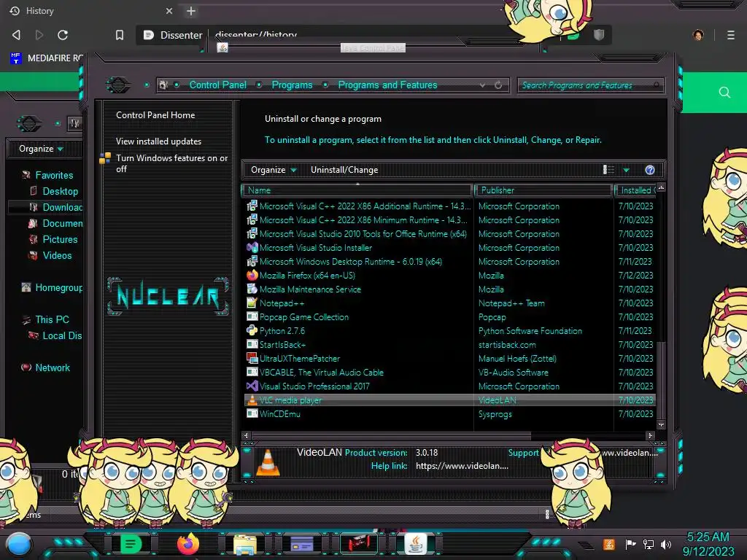Expand address bar history dropdown

pos(483,85)
